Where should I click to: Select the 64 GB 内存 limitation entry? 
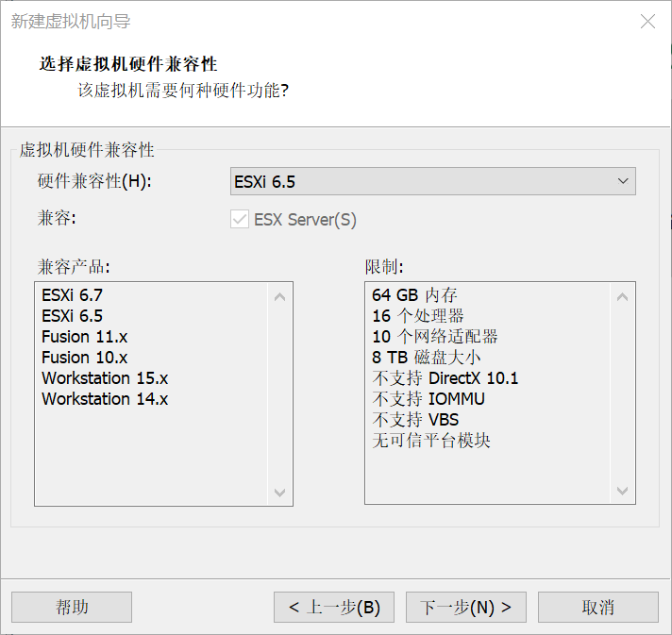414,295
